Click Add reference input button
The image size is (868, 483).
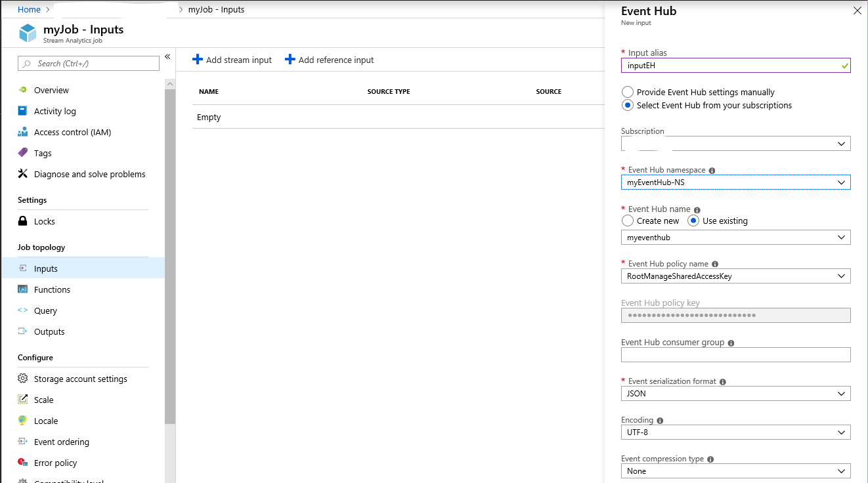tap(329, 60)
